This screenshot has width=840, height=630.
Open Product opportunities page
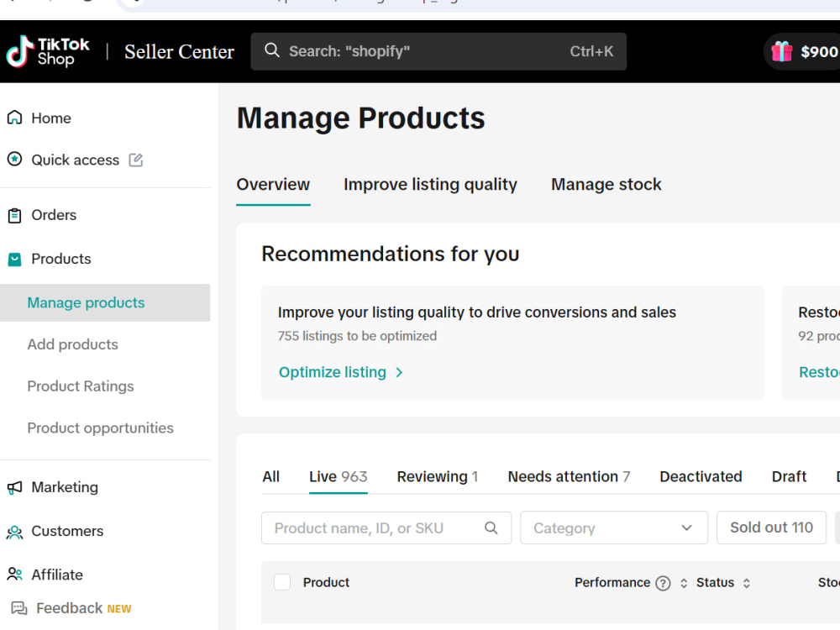tap(100, 428)
